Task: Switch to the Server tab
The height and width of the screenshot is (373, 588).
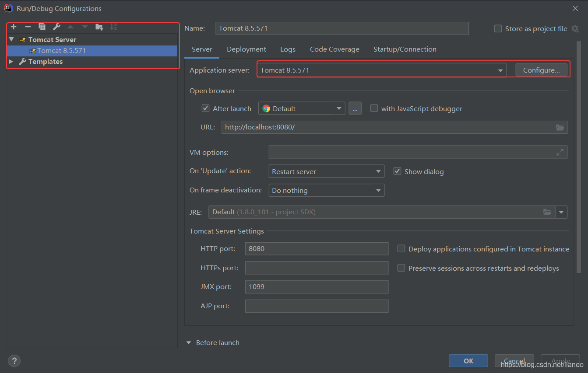Action: (202, 49)
